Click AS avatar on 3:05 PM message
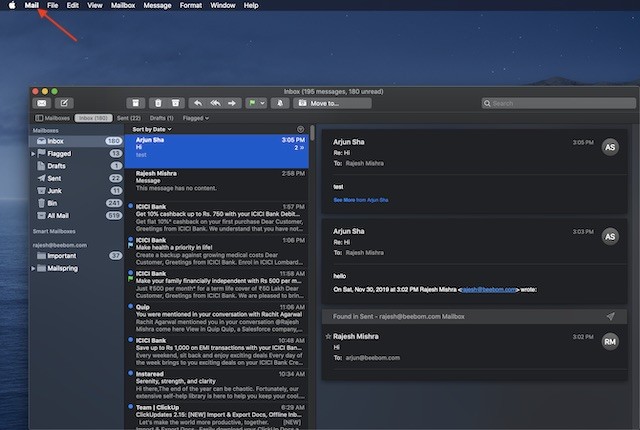 (x=610, y=147)
